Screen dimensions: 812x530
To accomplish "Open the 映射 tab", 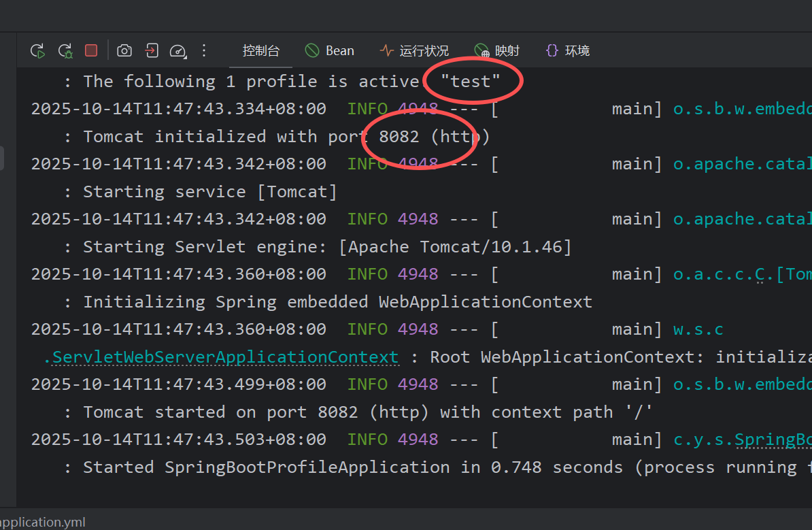I will point(496,51).
